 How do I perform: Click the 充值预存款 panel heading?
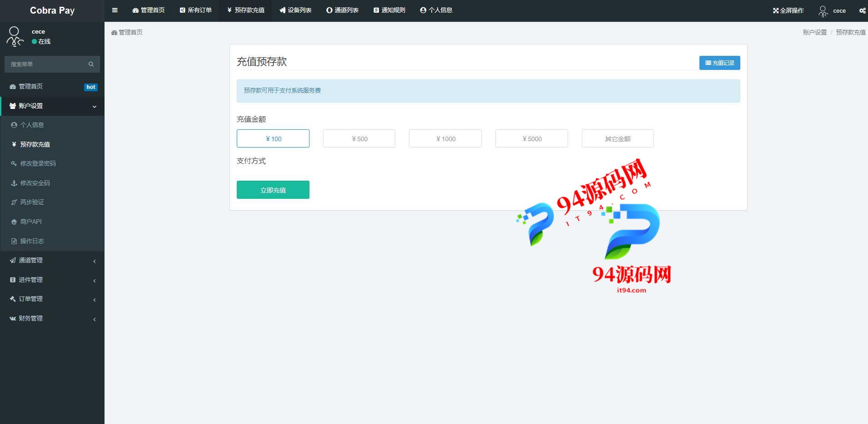262,62
